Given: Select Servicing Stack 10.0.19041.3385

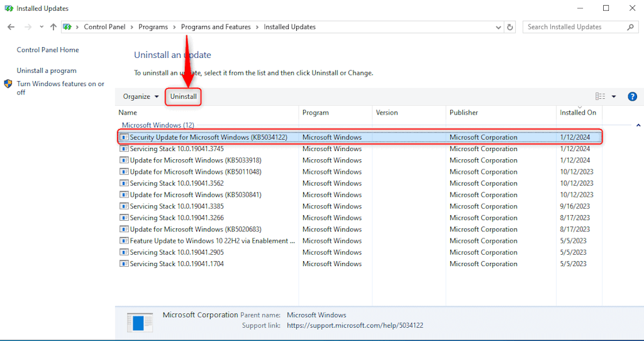Looking at the screenshot, I should coord(360,206).
